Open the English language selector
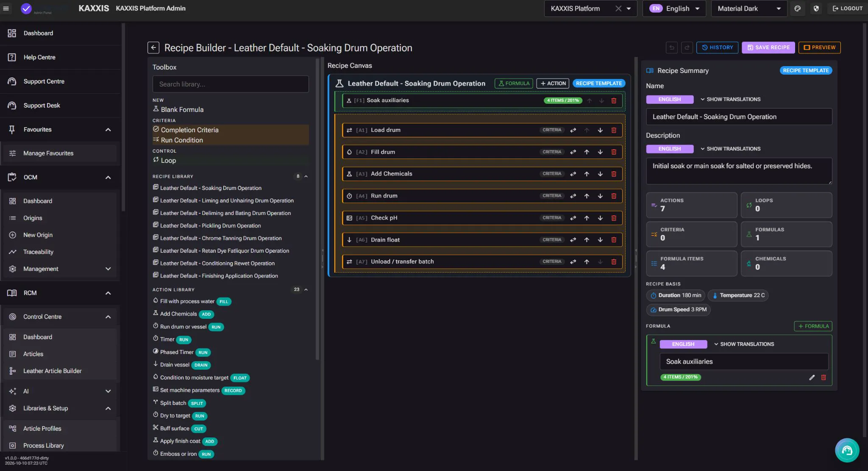Viewport: 868px width, 471px height. click(674, 8)
